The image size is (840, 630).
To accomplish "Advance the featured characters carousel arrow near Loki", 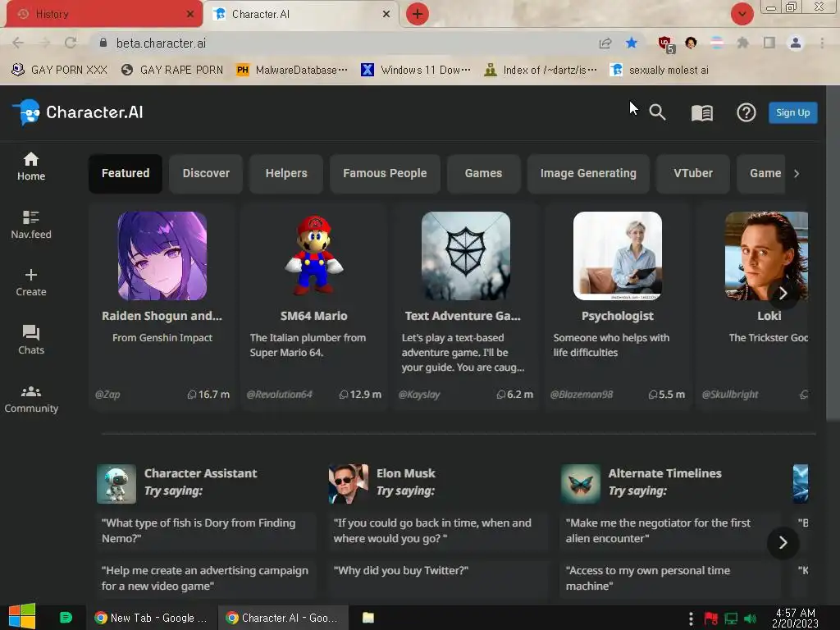I will tap(783, 293).
